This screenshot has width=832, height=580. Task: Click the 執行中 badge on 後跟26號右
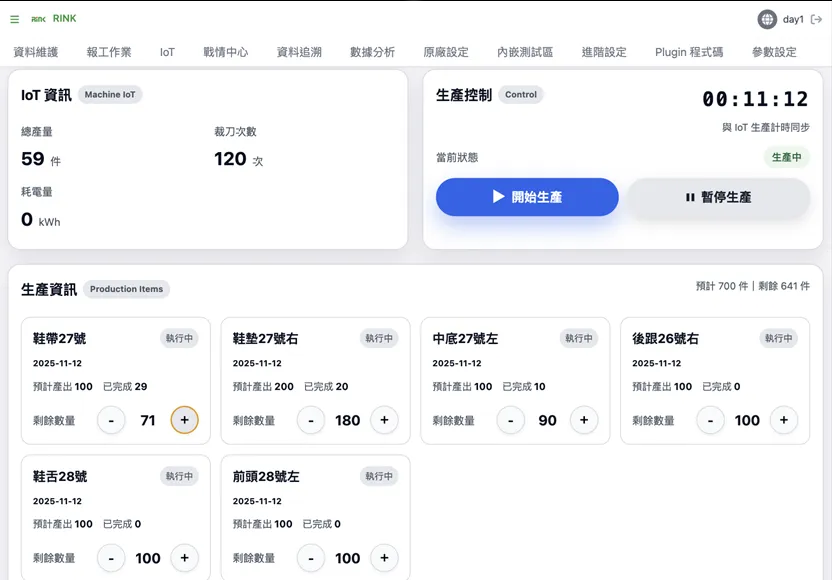point(779,338)
